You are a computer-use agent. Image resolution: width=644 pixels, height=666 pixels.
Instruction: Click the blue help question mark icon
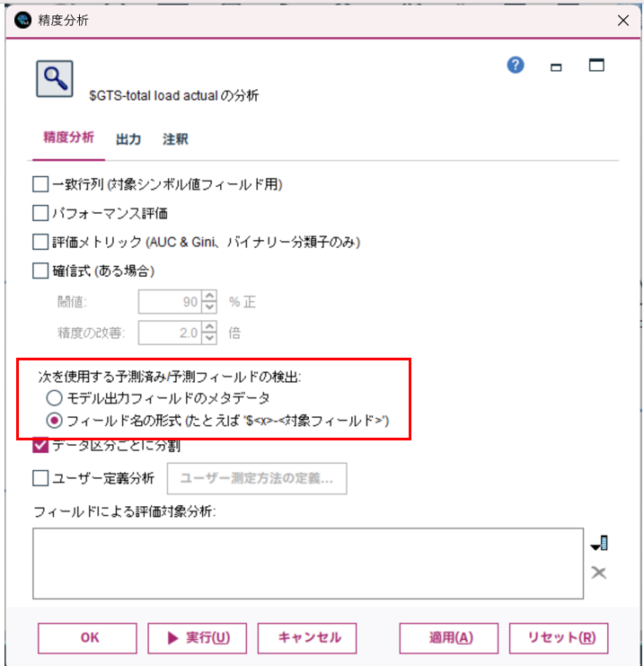pos(516,66)
